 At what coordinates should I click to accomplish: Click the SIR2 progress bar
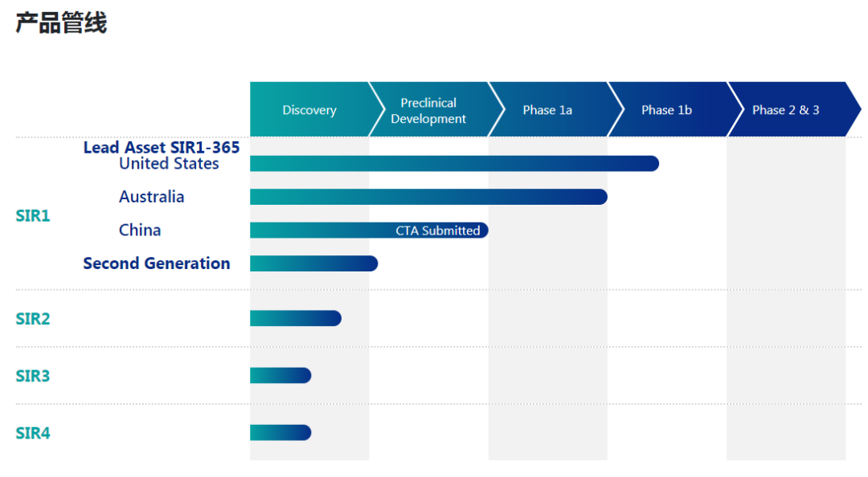pyautogui.click(x=295, y=319)
